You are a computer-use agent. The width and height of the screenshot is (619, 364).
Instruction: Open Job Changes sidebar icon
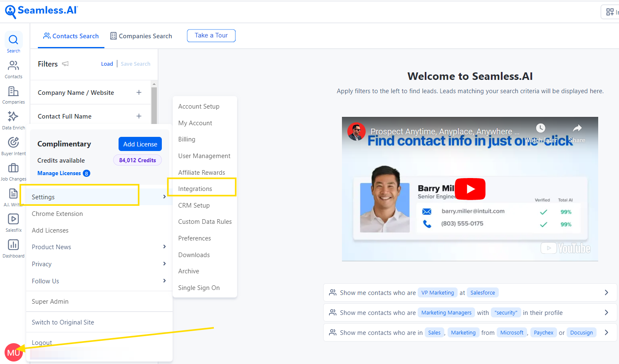coord(13,172)
